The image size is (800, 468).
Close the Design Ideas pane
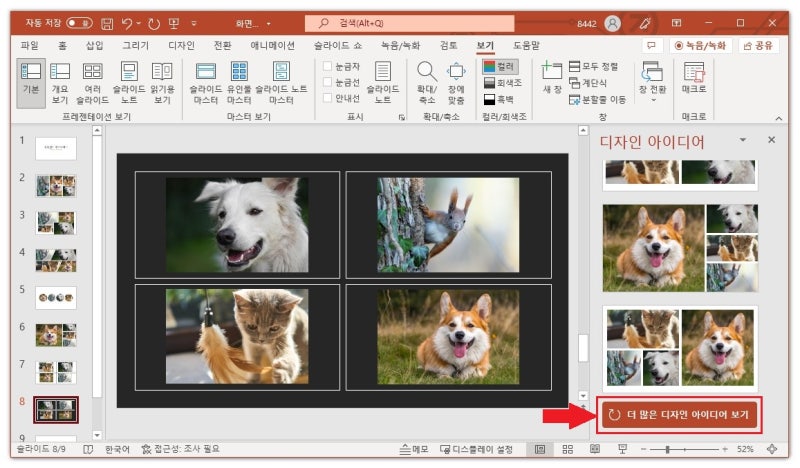coord(771,140)
